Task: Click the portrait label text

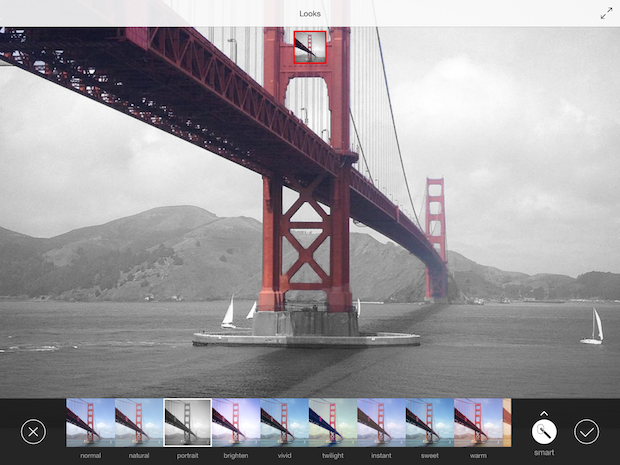Action: click(187, 456)
